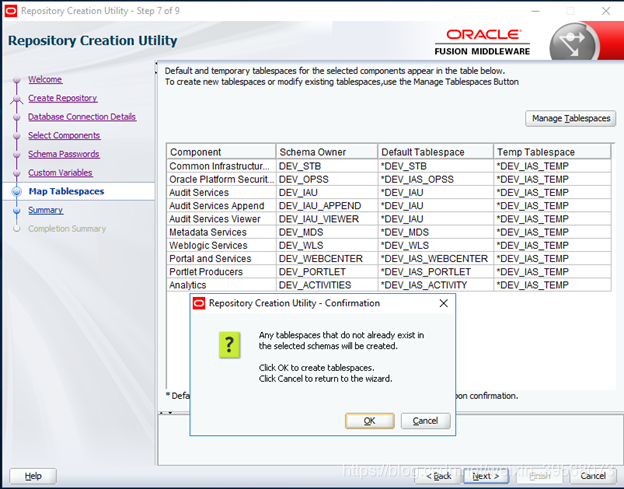This screenshot has width=624, height=489.
Task: Open the Manage Tablespaces button
Action: tap(571, 118)
